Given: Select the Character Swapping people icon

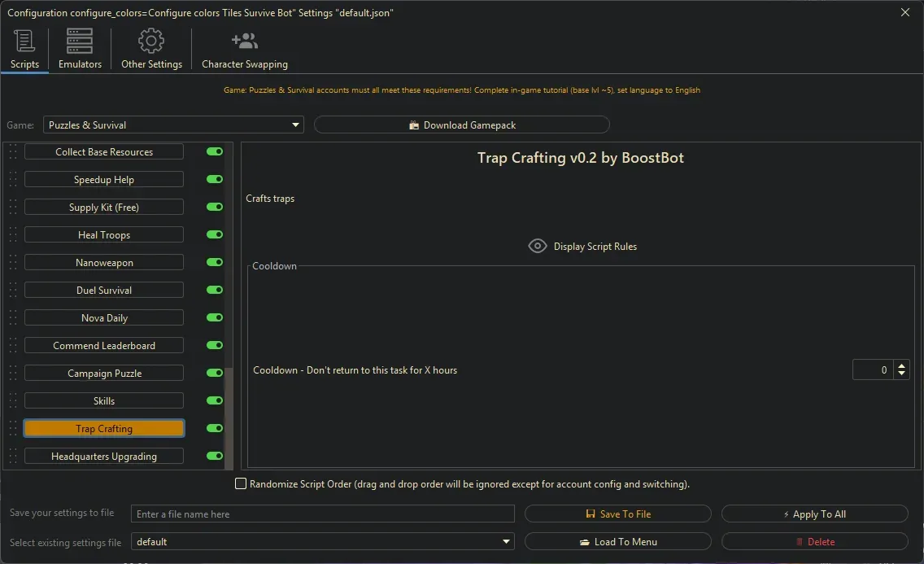Looking at the screenshot, I should click(x=244, y=40).
